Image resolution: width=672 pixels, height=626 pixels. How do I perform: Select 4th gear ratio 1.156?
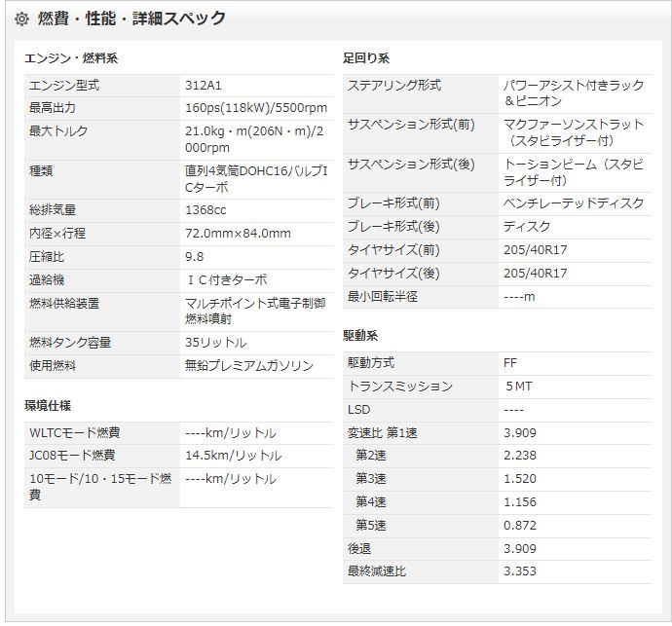coord(520,502)
